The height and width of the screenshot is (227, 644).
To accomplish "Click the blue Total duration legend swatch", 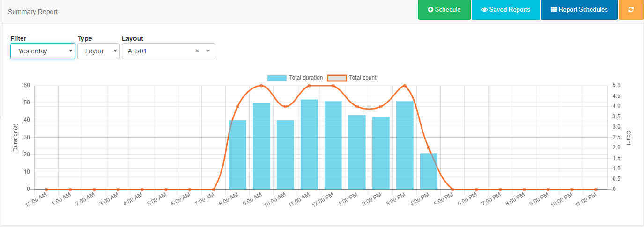I will tap(276, 78).
